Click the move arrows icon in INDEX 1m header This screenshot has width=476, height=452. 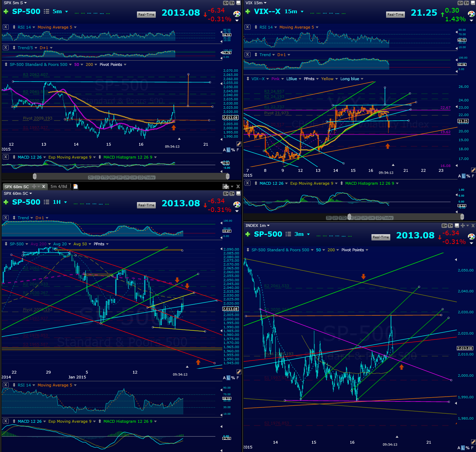coord(462,225)
